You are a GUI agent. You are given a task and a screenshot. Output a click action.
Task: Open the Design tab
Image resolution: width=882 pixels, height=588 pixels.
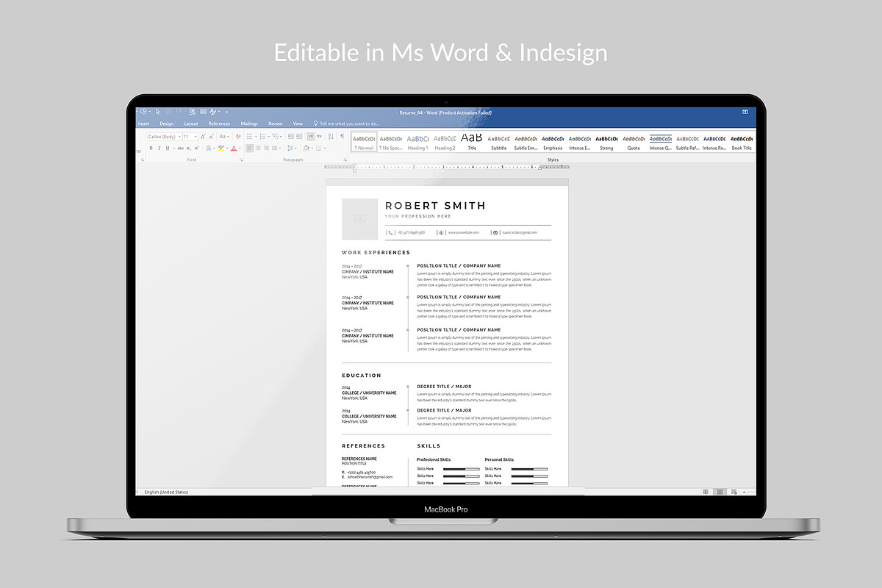(x=167, y=123)
